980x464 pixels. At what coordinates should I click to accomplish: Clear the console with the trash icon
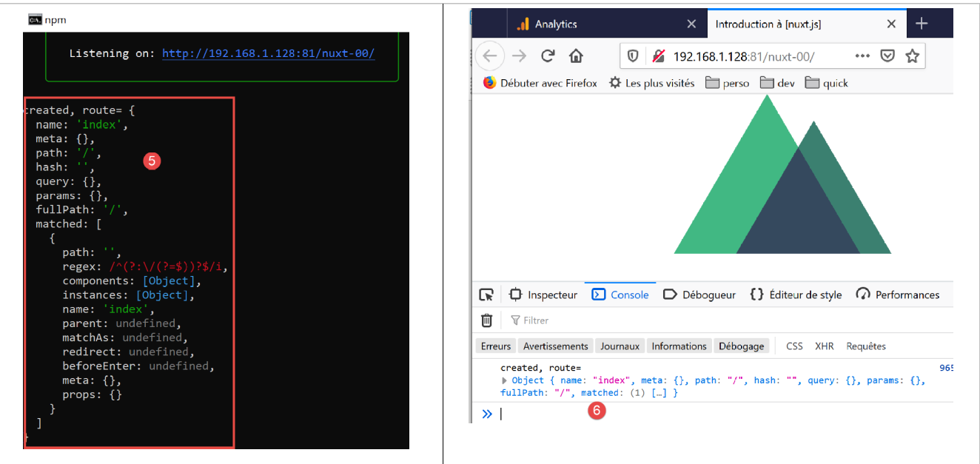486,320
